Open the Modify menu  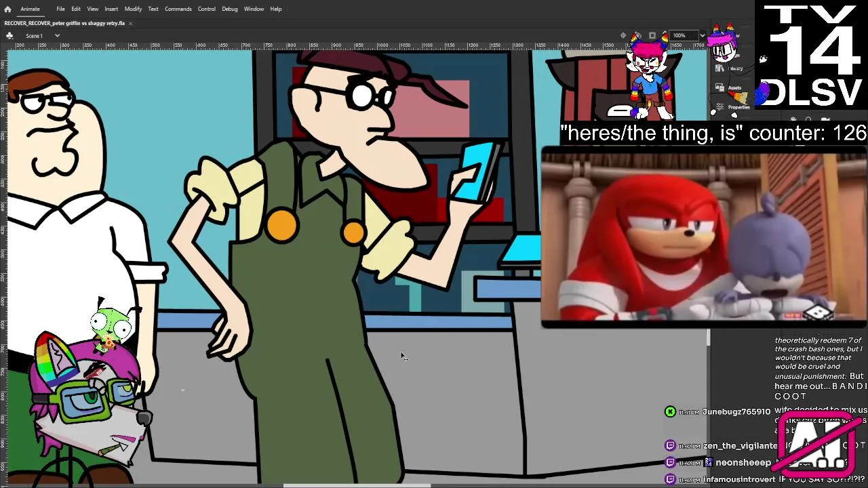pos(133,9)
